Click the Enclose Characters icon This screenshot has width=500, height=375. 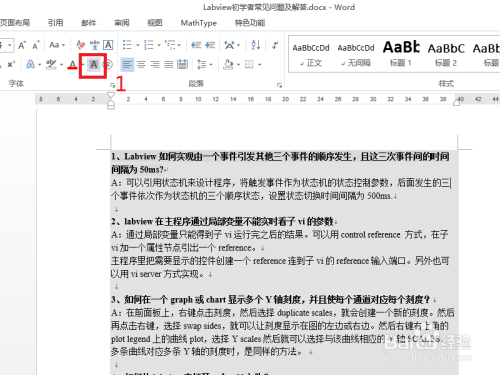[x=108, y=64]
